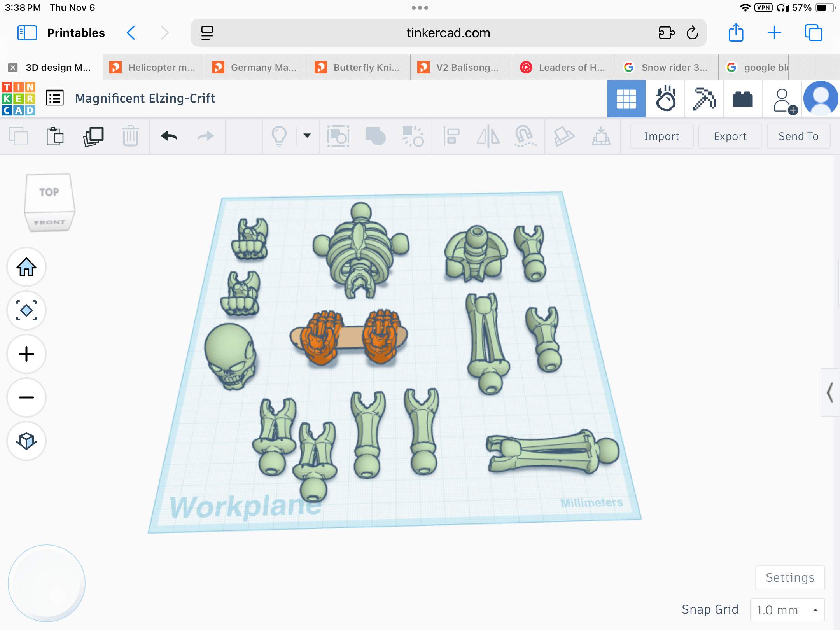840x630 pixels.
Task: Switch to the Germany Ma... tab
Action: [257, 67]
